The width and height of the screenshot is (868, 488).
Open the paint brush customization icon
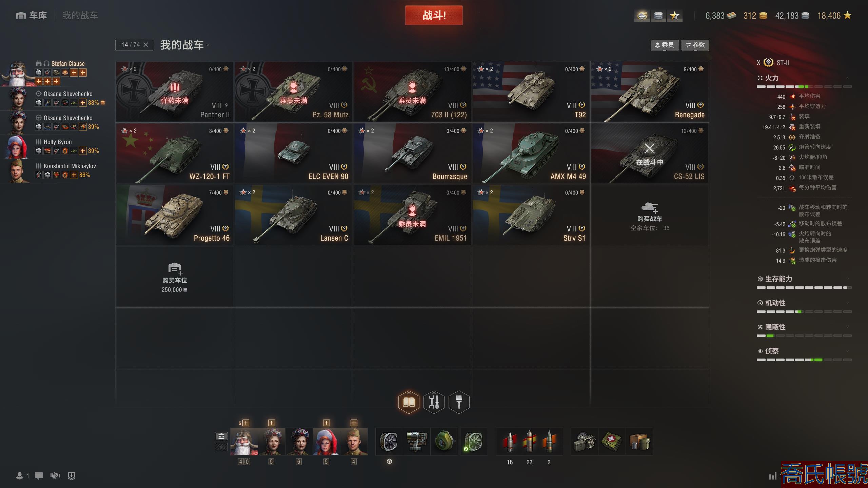[459, 402]
